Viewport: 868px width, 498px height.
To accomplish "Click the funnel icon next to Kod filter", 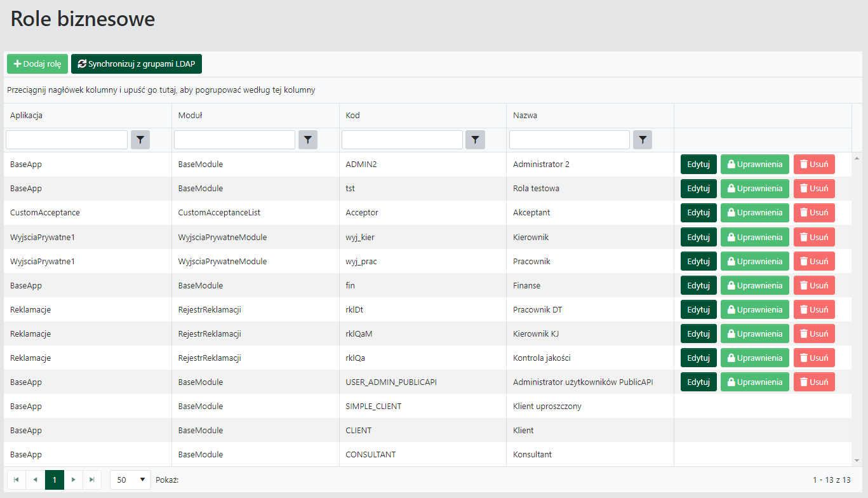I will pyautogui.click(x=475, y=140).
